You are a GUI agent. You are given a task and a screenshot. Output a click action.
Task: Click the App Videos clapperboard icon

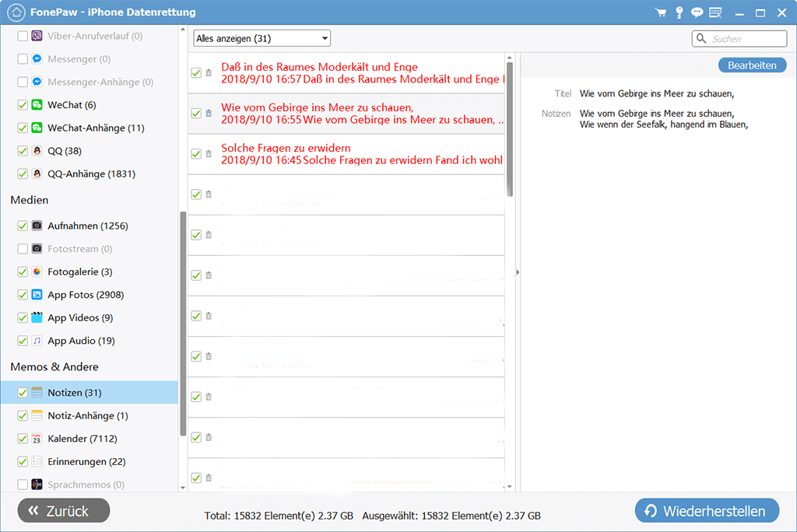coord(37,317)
